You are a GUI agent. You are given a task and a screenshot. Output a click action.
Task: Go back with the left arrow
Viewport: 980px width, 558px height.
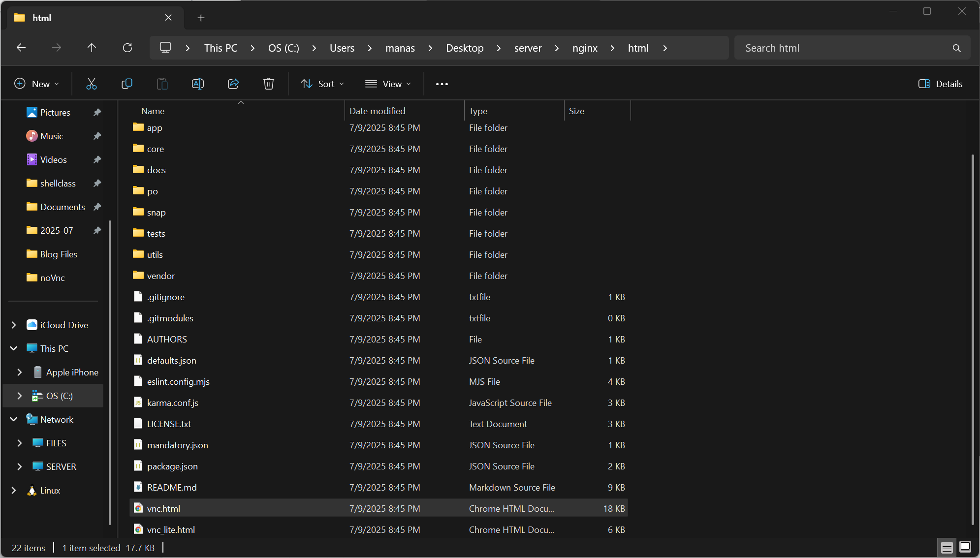(x=21, y=48)
